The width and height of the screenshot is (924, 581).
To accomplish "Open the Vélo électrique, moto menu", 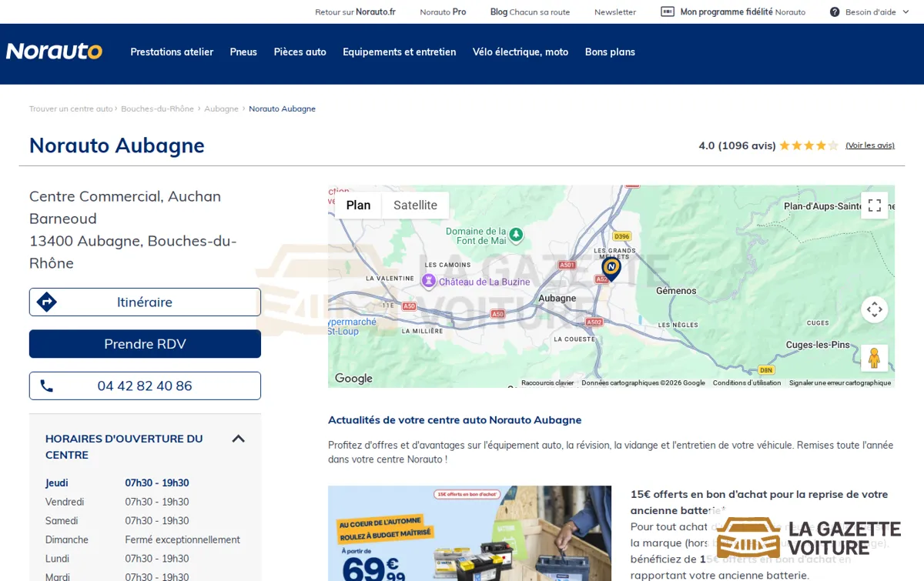I will point(521,52).
